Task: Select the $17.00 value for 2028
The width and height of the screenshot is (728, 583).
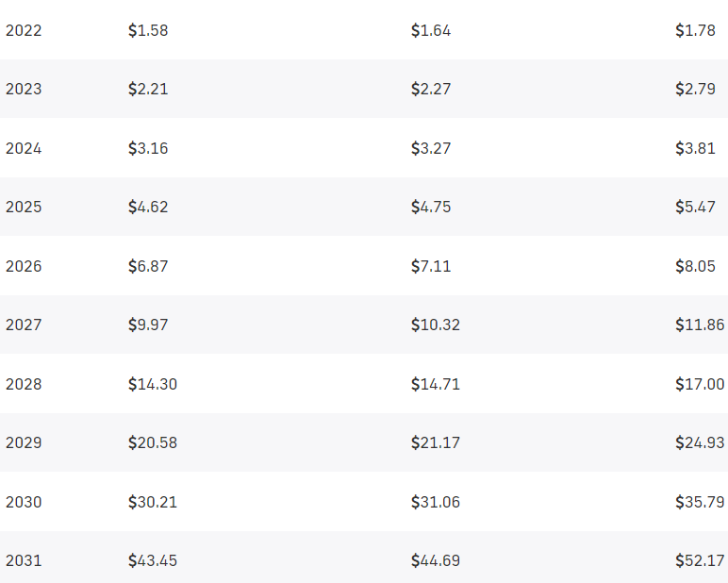Action: click(x=700, y=385)
